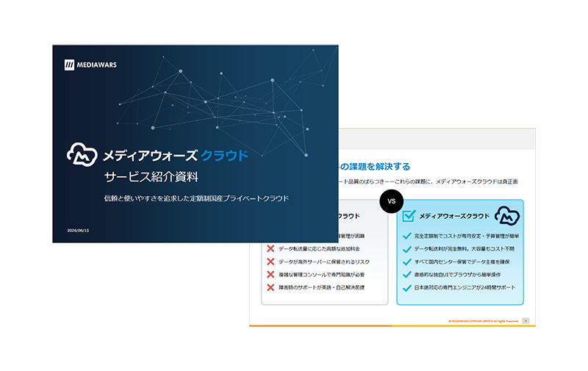Click the blue checkbox icon beside メディアウォーズクラウド heading
The height and width of the screenshot is (371, 588).
(x=409, y=216)
